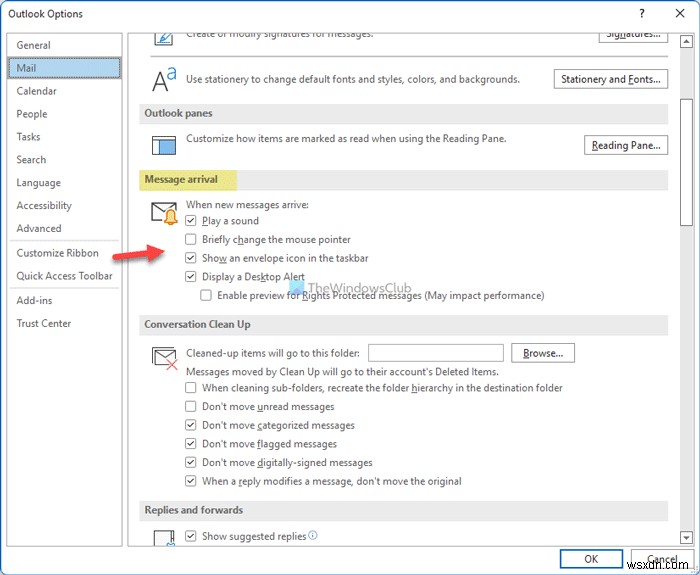Toggle Don't move digitally-signed messages
The width and height of the screenshot is (700, 575).
pyautogui.click(x=191, y=462)
